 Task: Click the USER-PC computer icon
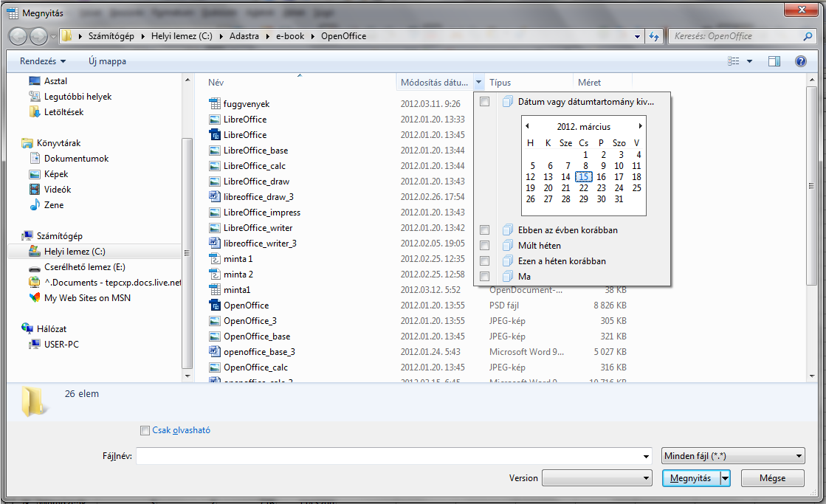click(35, 344)
